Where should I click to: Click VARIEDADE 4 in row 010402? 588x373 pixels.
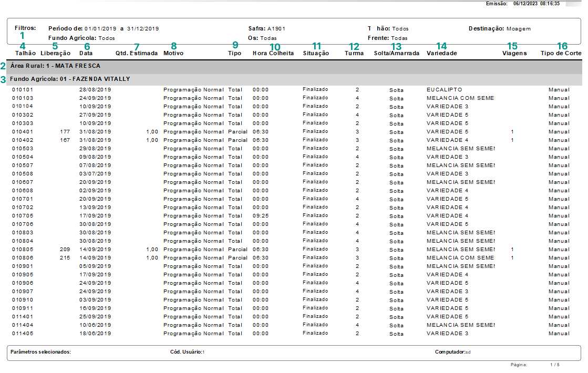(447, 140)
